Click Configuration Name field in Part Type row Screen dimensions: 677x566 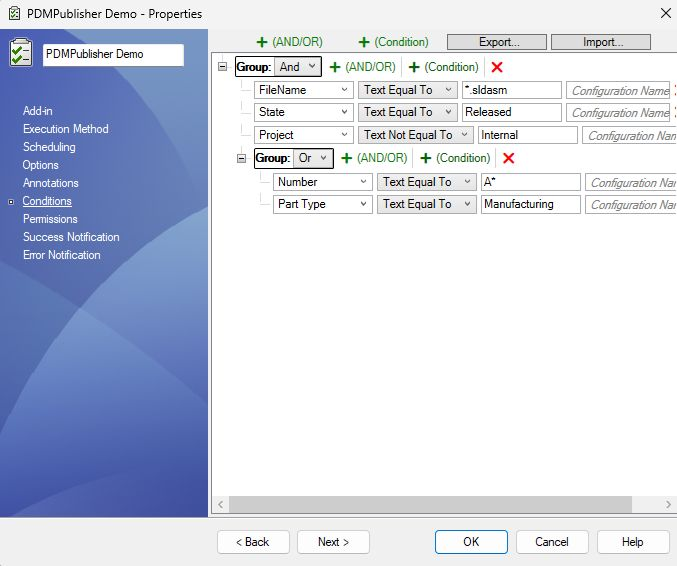point(631,204)
